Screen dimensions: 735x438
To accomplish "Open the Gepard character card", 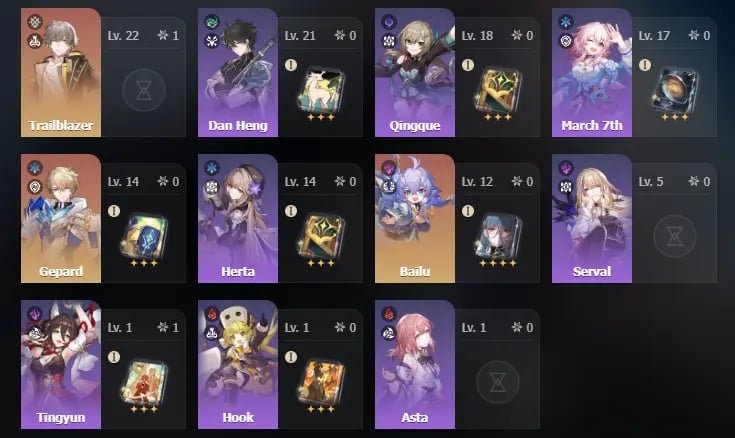I will pos(61,219).
